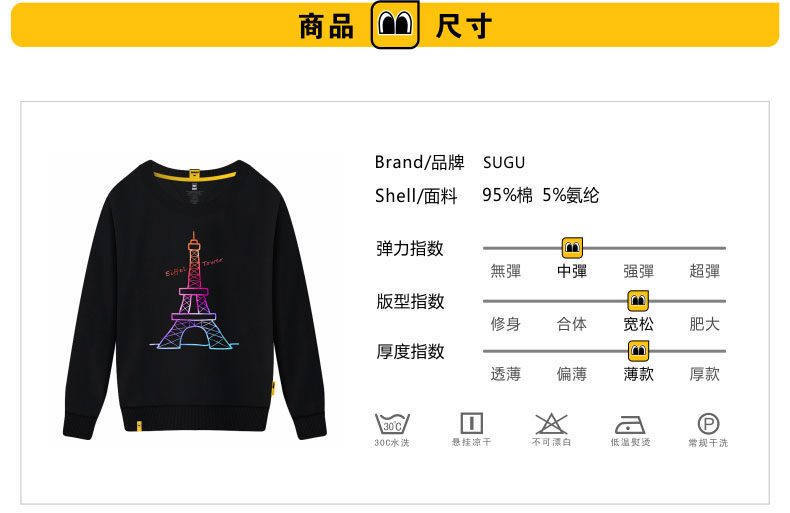The height and width of the screenshot is (513, 790).
Task: Click the fit slider handle at 宽松
Action: [638, 301]
